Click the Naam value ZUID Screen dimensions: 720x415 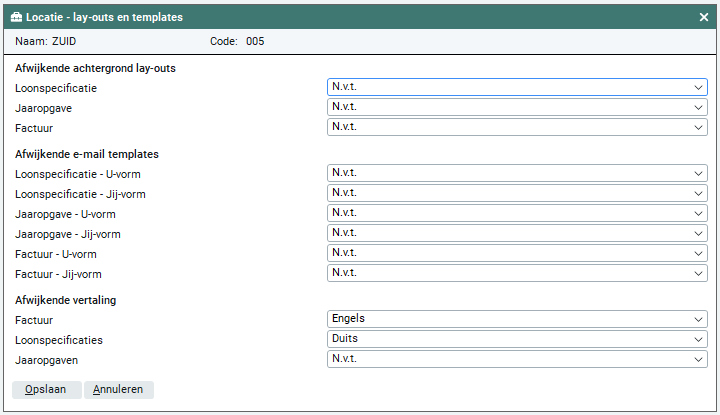coord(66,41)
